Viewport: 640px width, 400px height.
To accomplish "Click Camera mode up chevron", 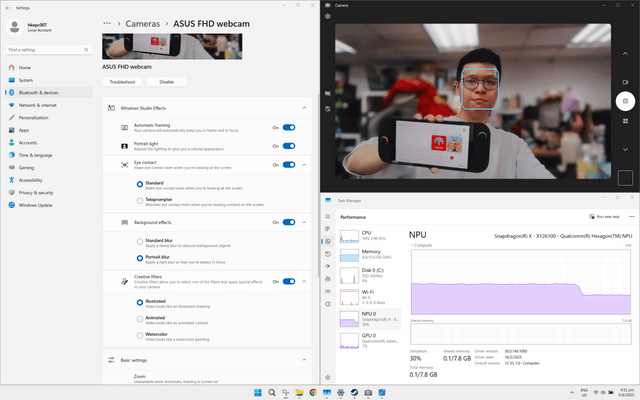I will click(x=625, y=53).
